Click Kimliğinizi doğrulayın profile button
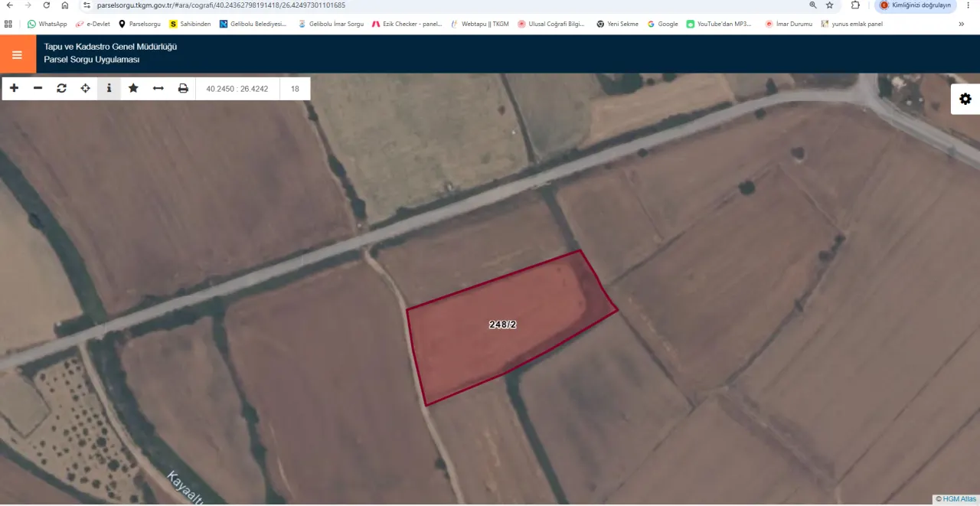 click(x=916, y=5)
